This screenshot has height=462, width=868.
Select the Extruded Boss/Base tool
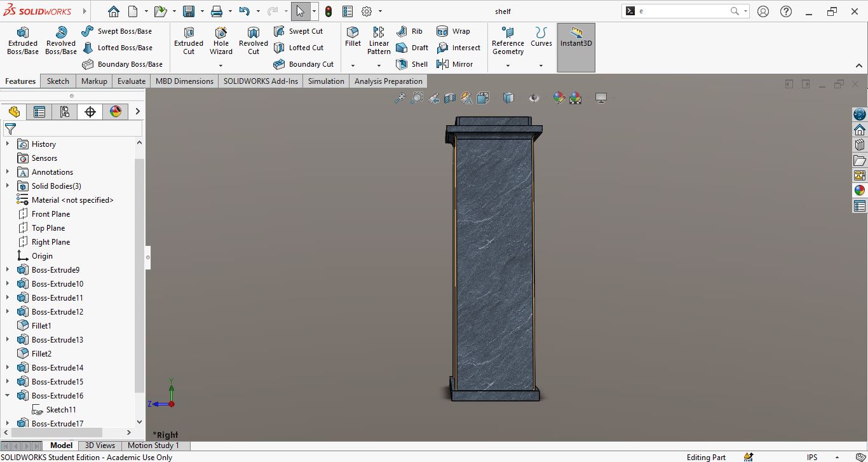tap(23, 41)
